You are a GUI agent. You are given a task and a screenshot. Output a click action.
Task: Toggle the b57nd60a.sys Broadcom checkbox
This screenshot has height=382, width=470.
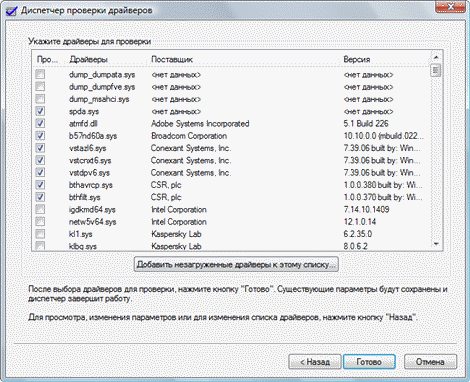pyautogui.click(x=40, y=136)
